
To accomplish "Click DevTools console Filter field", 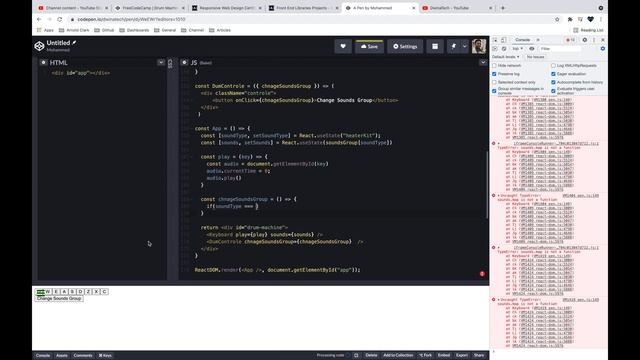I will pyautogui.click(x=560, y=49).
